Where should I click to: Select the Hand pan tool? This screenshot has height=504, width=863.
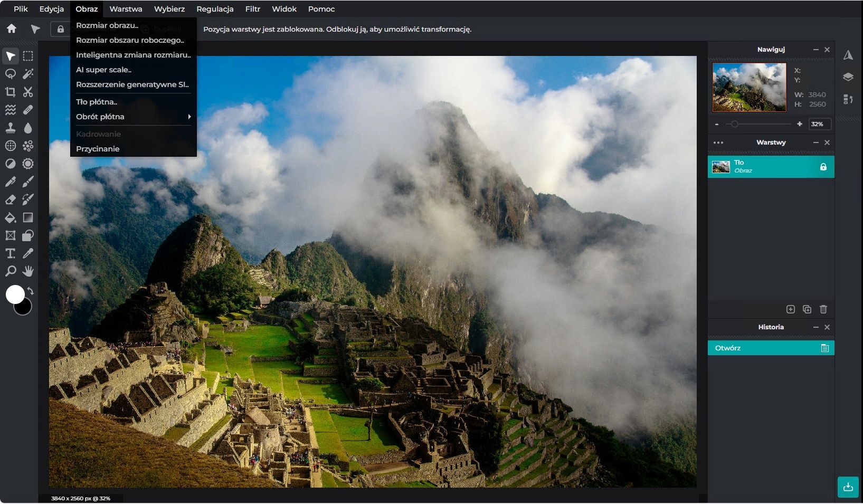click(x=28, y=271)
